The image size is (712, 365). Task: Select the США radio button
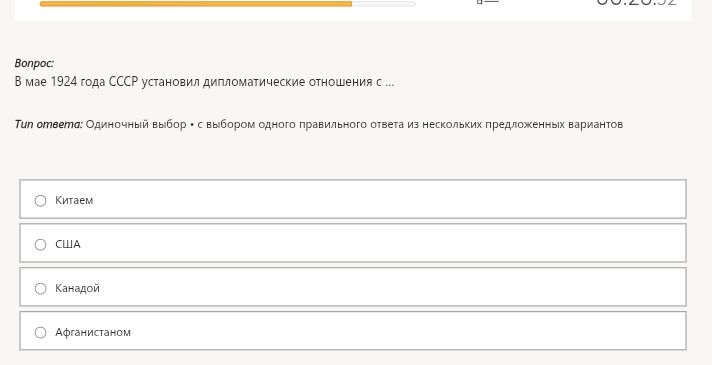click(x=40, y=245)
